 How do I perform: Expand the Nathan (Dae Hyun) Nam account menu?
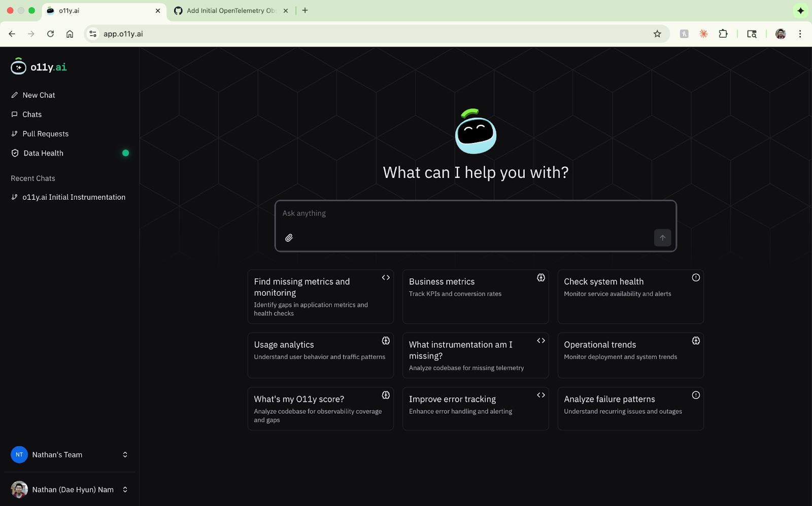70,489
